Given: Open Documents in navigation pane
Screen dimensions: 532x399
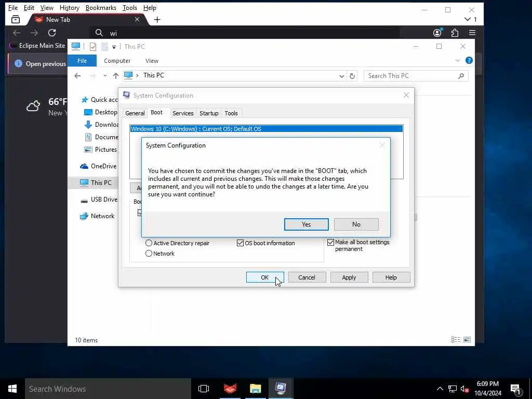Looking at the screenshot, I should click(101, 137).
